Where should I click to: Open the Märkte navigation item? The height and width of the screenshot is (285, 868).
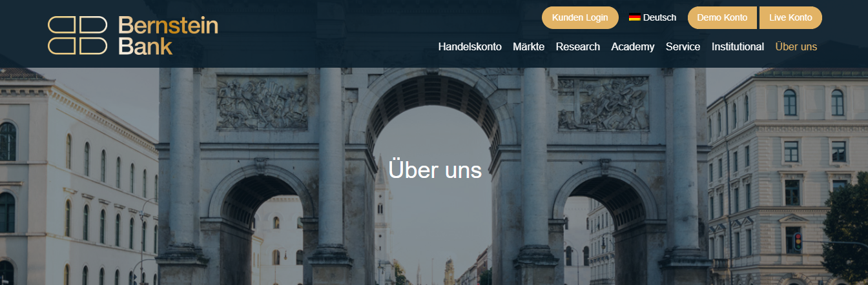click(528, 46)
